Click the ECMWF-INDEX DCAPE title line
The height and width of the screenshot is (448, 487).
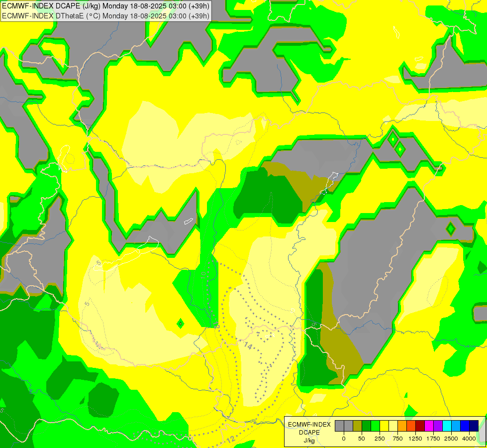coord(105,6)
